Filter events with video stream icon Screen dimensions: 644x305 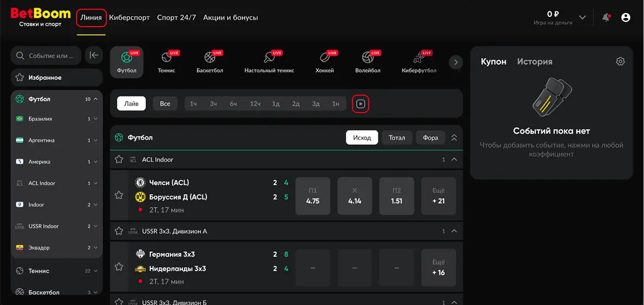[361, 104]
